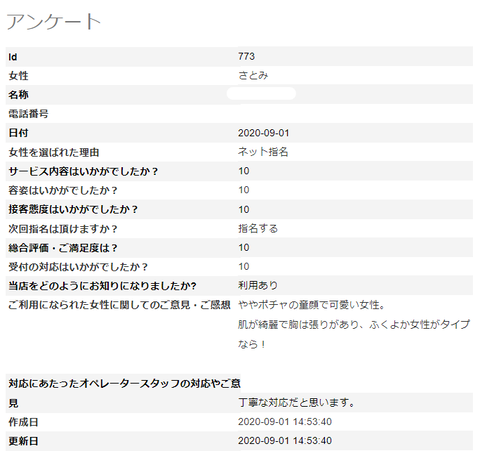Click the 受付の対応はいかがでしたか？ label
The width and height of the screenshot is (480, 451).
tap(78, 267)
